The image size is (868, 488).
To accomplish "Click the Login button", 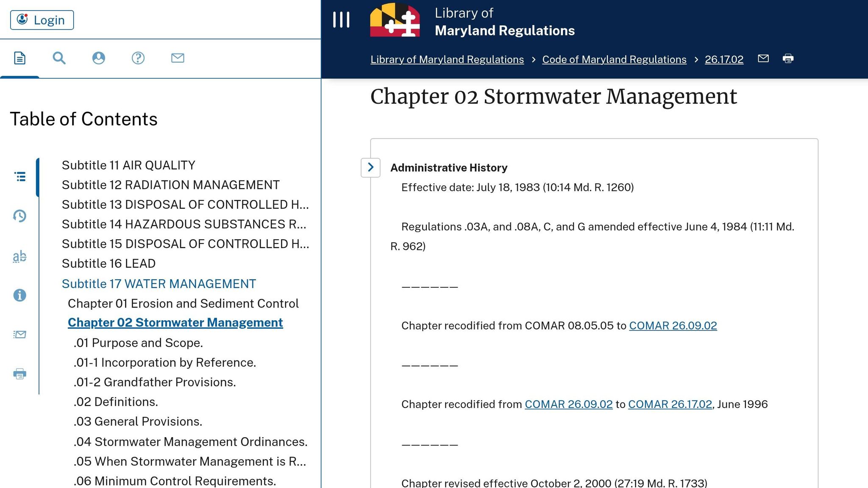I will coord(42,20).
